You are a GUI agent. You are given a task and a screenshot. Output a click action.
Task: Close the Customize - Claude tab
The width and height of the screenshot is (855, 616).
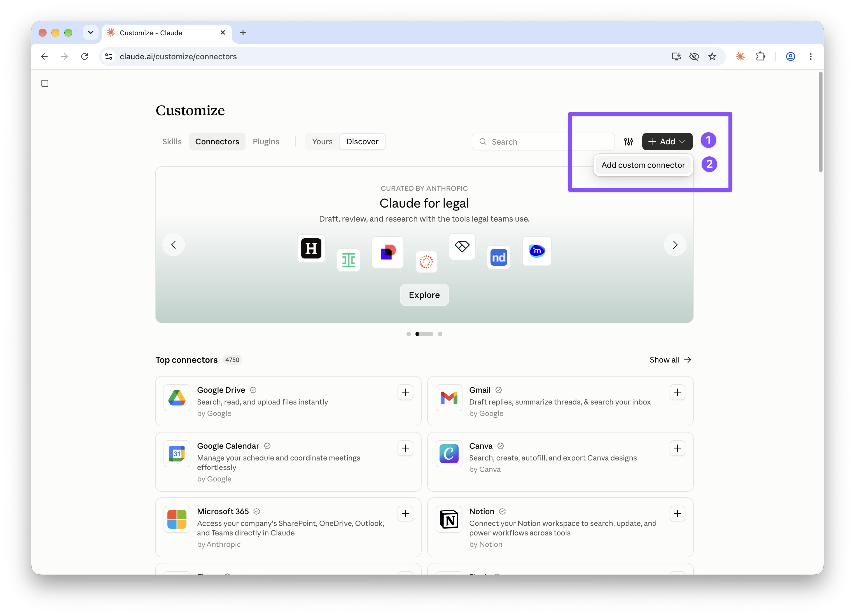pyautogui.click(x=223, y=32)
